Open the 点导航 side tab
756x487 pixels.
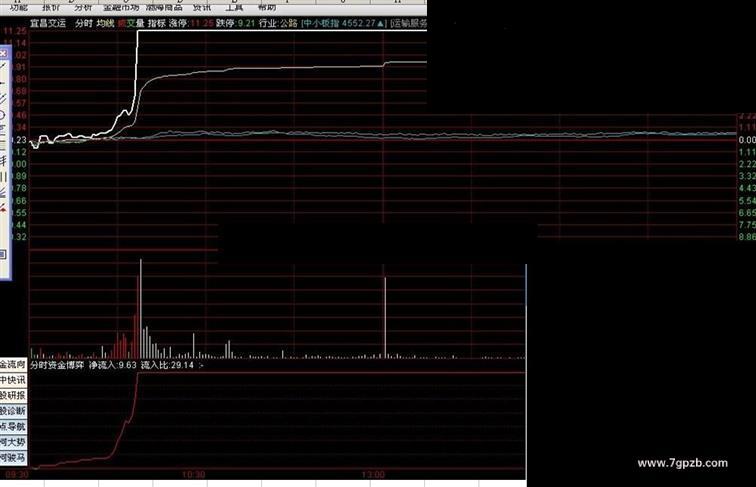point(13,427)
